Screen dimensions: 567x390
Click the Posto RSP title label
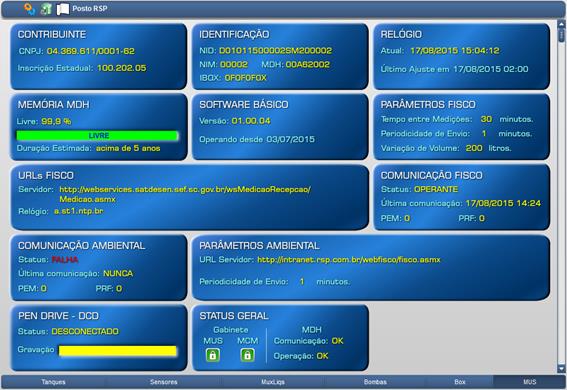click(x=90, y=8)
